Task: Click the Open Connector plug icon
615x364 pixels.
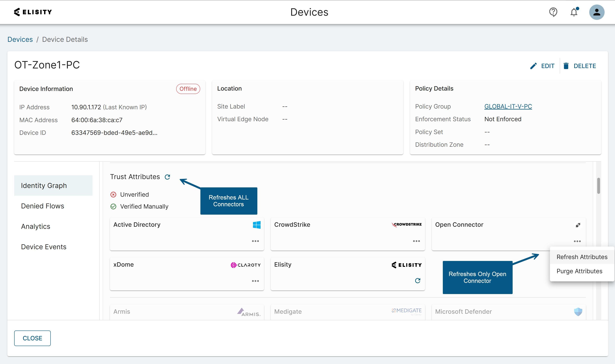Action: [578, 225]
